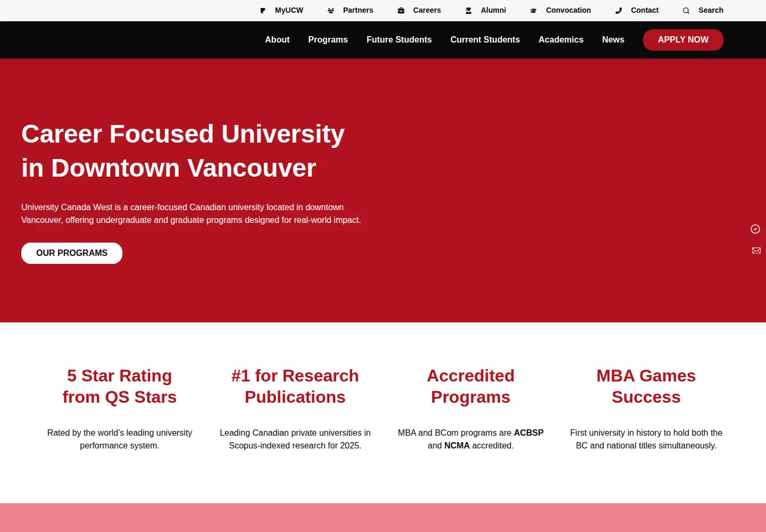The height and width of the screenshot is (532, 766).
Task: Click the envelope icon on right edge
Action: coord(756,251)
